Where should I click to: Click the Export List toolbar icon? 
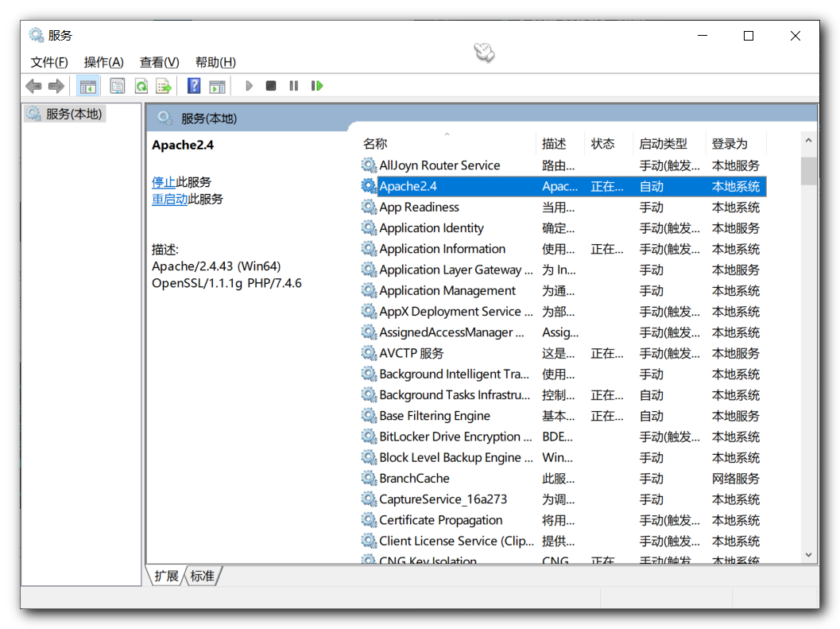(x=164, y=86)
